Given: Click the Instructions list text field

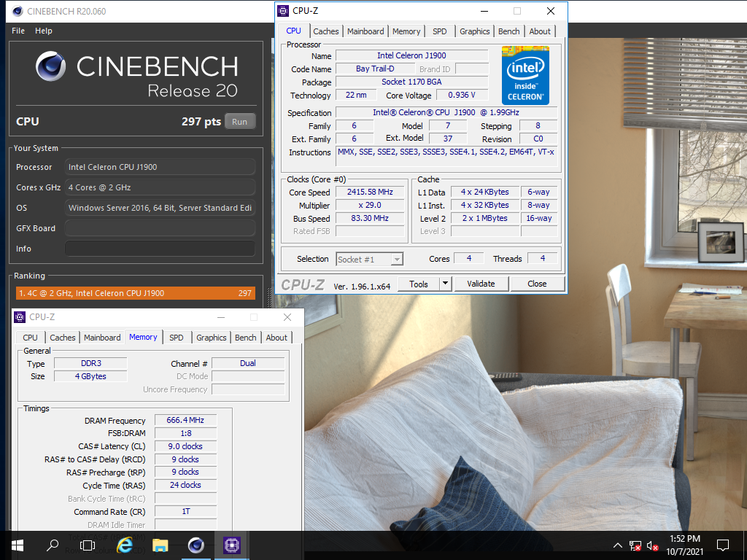Looking at the screenshot, I should (446, 156).
